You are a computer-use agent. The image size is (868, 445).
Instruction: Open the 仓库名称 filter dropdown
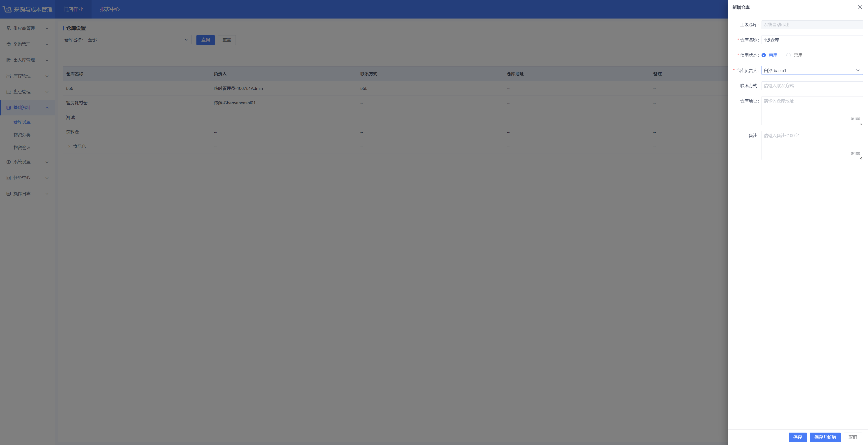(x=139, y=40)
